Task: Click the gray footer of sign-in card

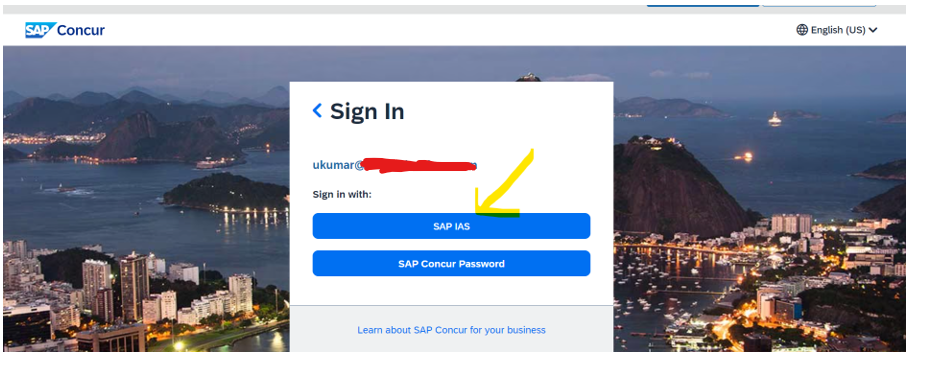Action: pos(451,329)
